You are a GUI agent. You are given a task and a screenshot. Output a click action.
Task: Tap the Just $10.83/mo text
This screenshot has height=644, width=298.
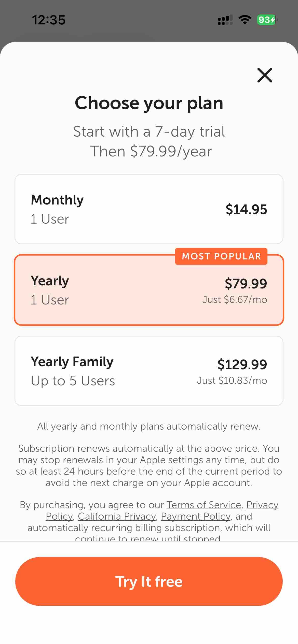click(x=232, y=380)
